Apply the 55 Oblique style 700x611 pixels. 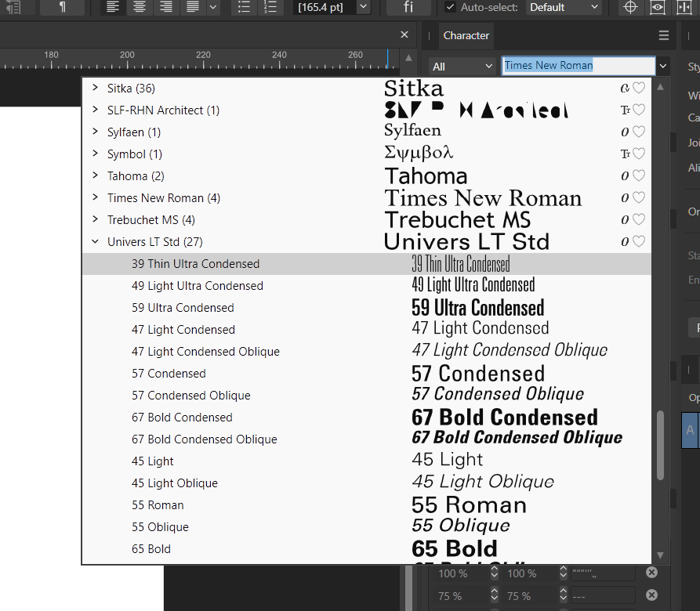coord(367,526)
